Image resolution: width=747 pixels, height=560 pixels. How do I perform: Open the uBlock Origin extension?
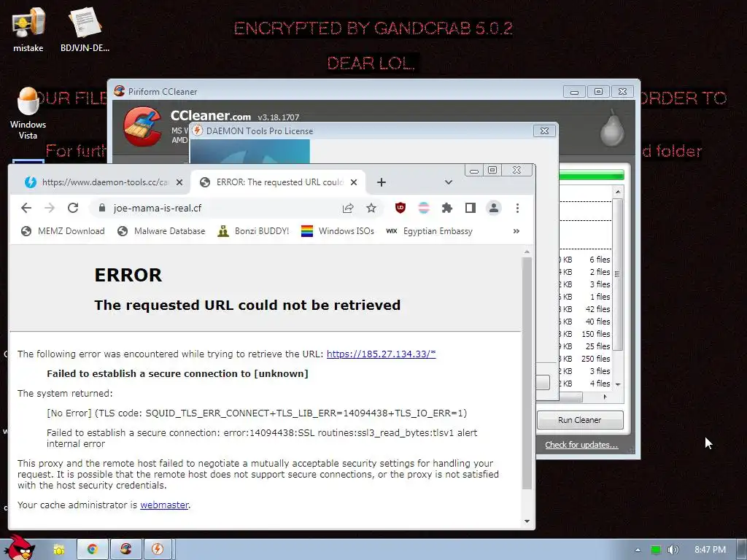coord(400,208)
